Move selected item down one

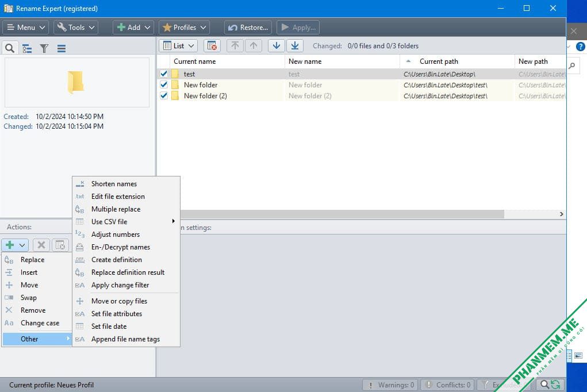[277, 45]
